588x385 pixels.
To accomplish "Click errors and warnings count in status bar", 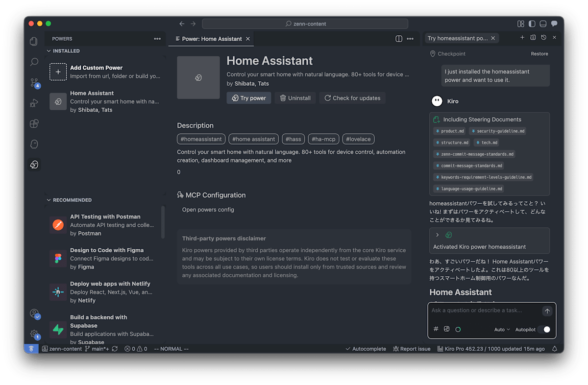I will point(136,349).
